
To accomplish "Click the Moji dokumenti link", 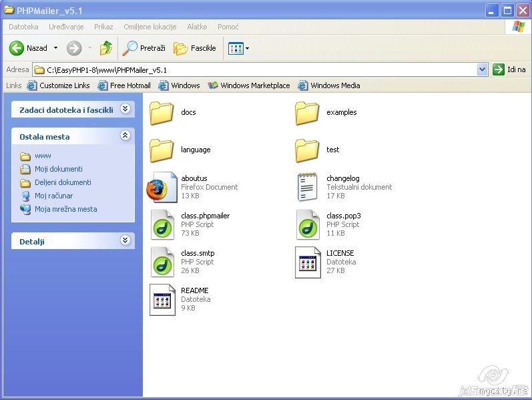I will click(59, 169).
